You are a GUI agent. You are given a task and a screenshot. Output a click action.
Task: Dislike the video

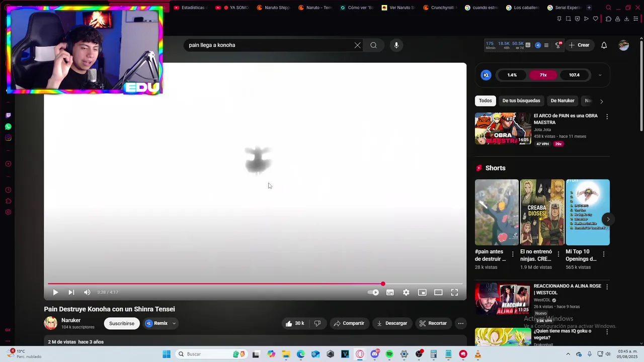pyautogui.click(x=317, y=323)
